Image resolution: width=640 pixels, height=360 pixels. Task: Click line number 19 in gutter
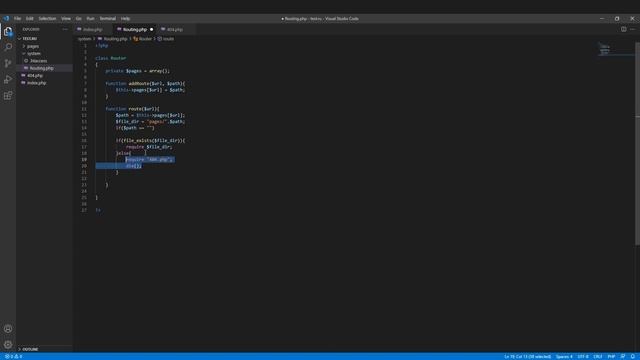click(84, 160)
